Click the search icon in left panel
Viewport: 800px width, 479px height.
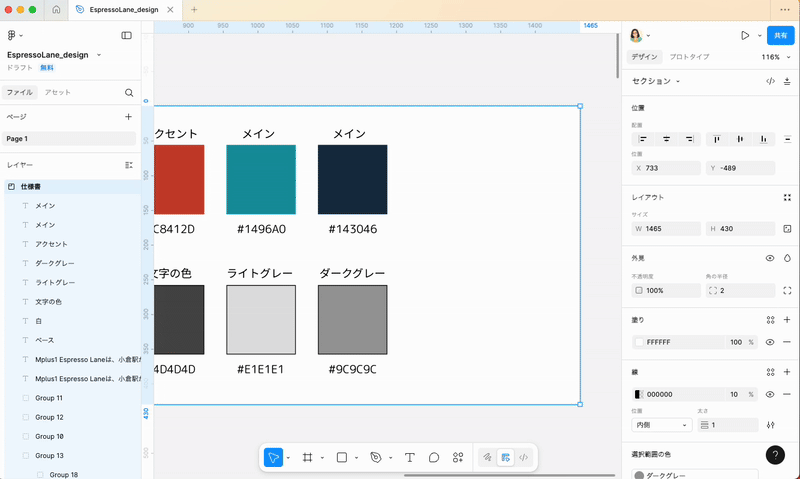tap(129, 92)
